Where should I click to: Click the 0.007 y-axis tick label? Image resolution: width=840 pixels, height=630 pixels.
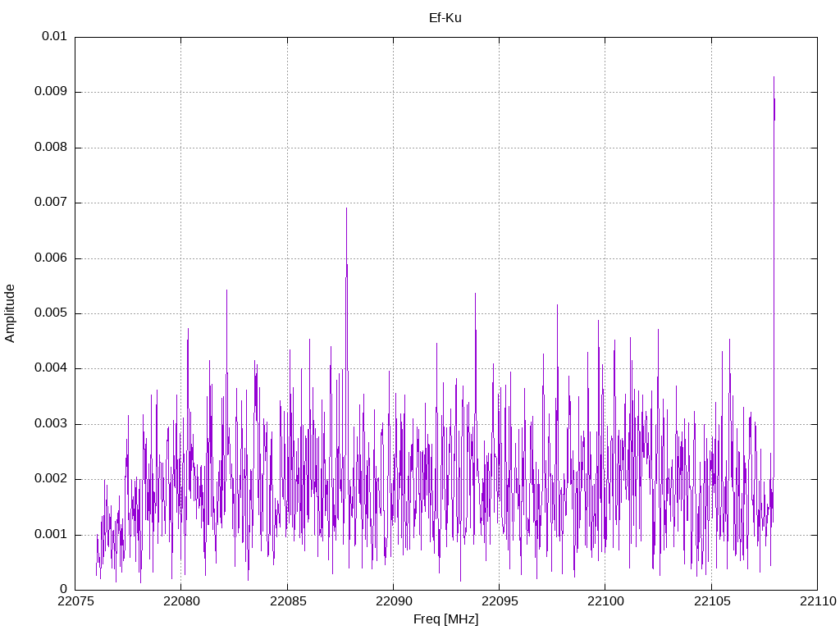(x=51, y=203)
